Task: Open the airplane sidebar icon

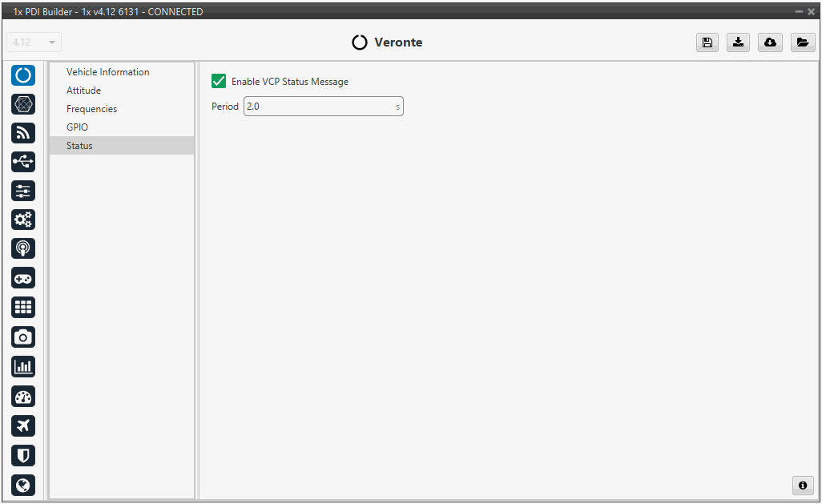Action: click(x=23, y=425)
